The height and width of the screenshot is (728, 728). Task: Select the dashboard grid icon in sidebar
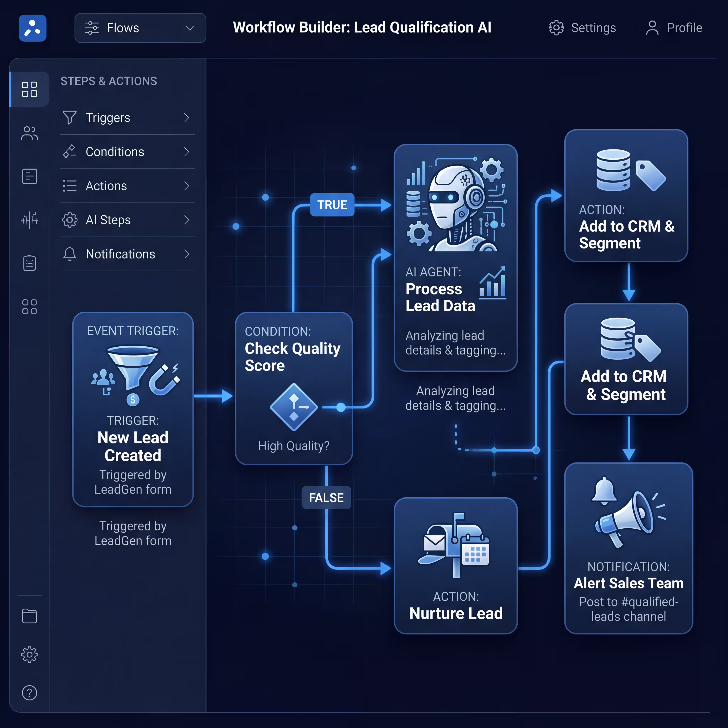(29, 89)
